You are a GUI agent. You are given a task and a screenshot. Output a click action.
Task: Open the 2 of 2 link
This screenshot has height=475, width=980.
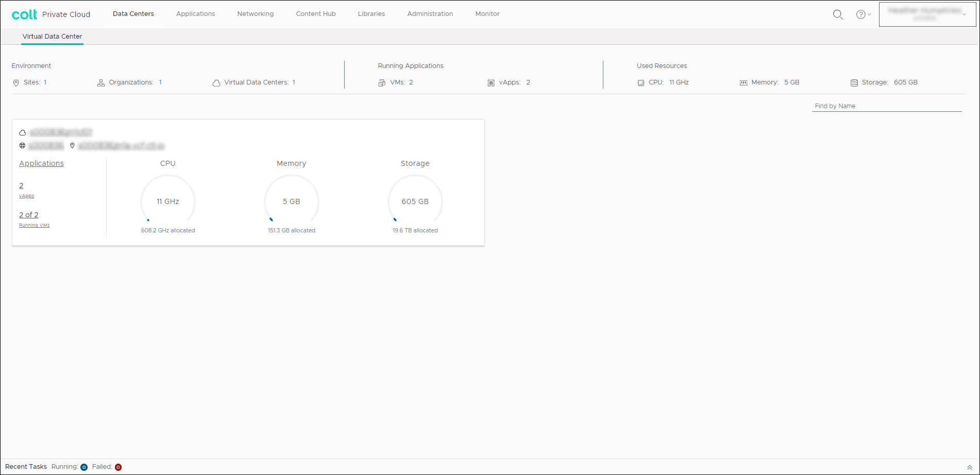click(x=29, y=215)
